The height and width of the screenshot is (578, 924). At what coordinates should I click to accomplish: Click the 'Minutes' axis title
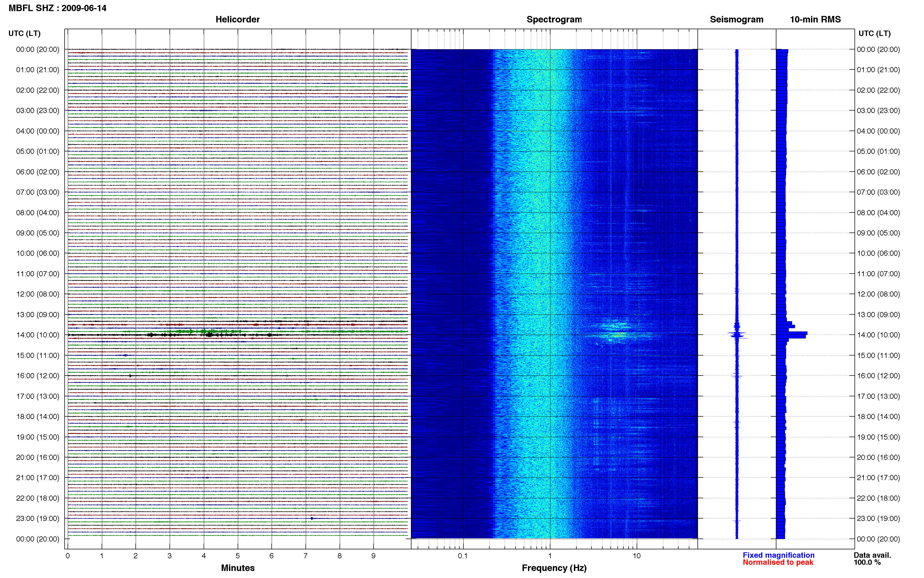coord(238,568)
